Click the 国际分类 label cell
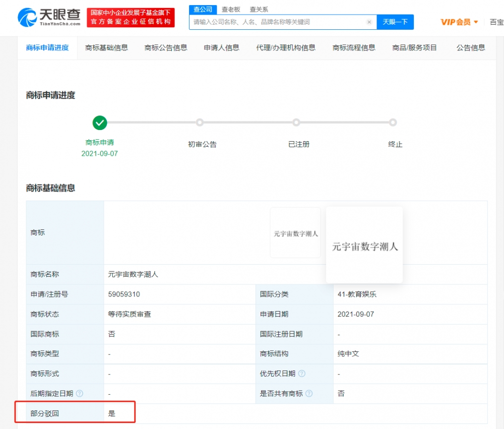Viewport: 504px width, 429px height. pyautogui.click(x=294, y=294)
